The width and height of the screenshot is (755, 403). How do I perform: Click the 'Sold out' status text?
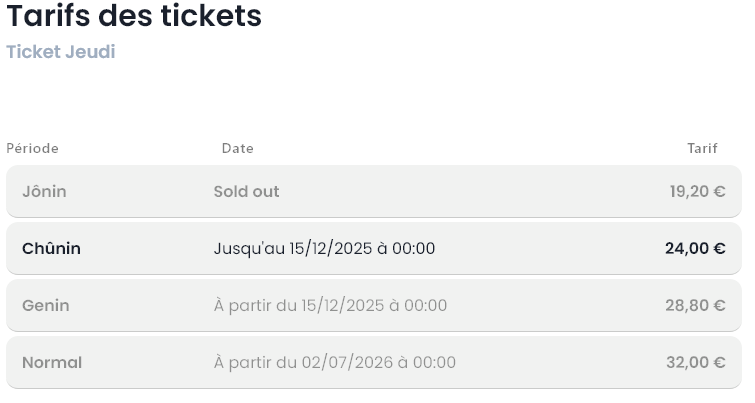(246, 191)
